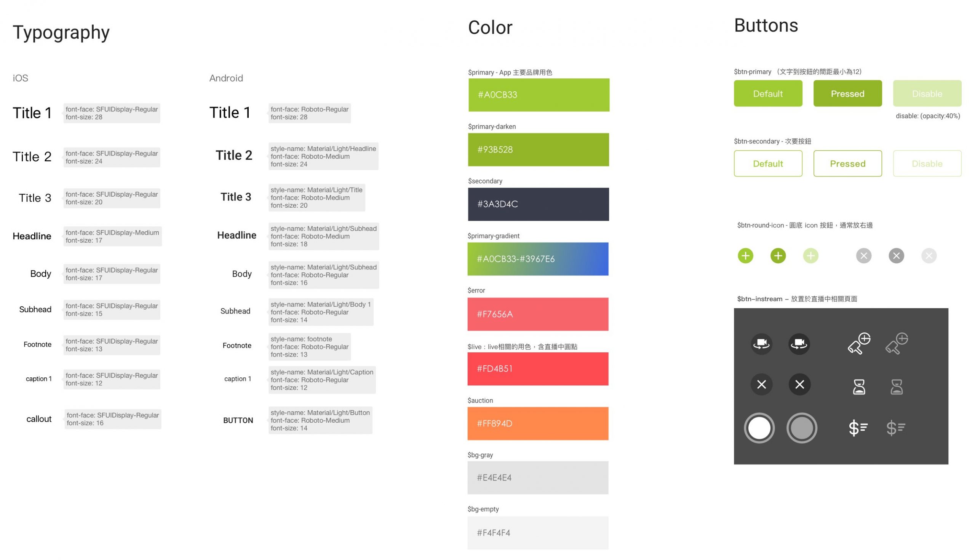Viewport: 975px width, 560px height.
Task: Click the gray close icon (disabled state)
Action: (927, 255)
